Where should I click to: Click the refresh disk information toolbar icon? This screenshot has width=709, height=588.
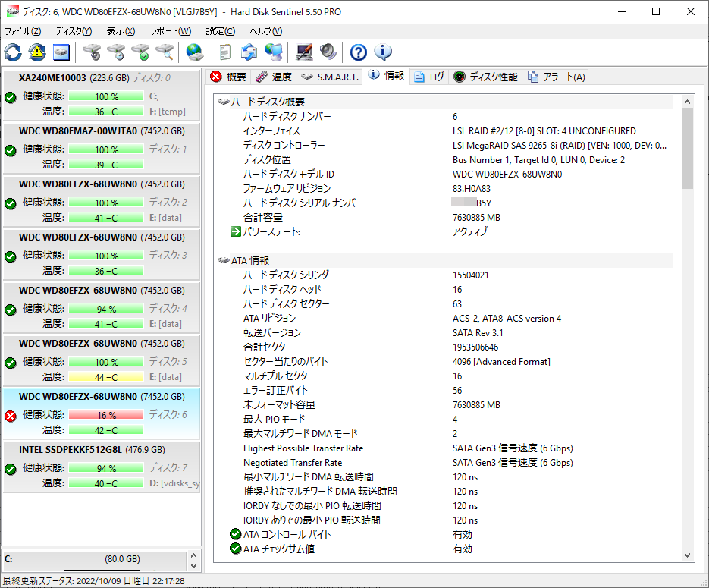point(13,52)
